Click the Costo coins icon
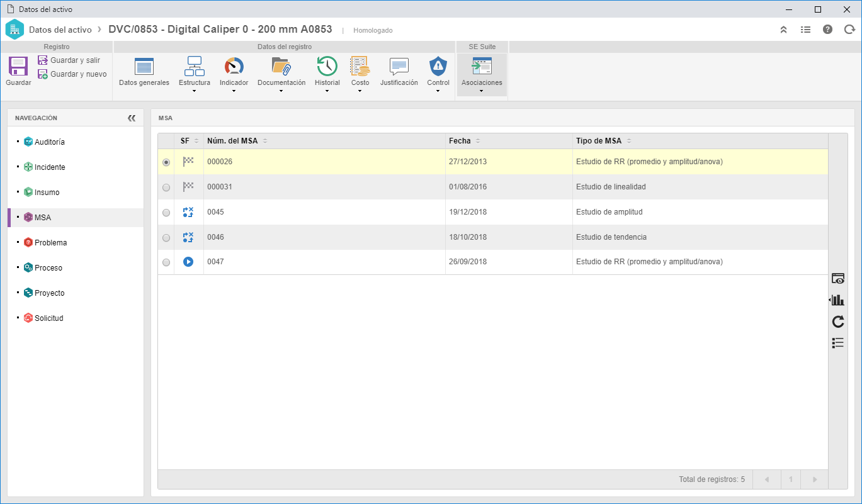This screenshot has height=504, width=862. click(360, 65)
